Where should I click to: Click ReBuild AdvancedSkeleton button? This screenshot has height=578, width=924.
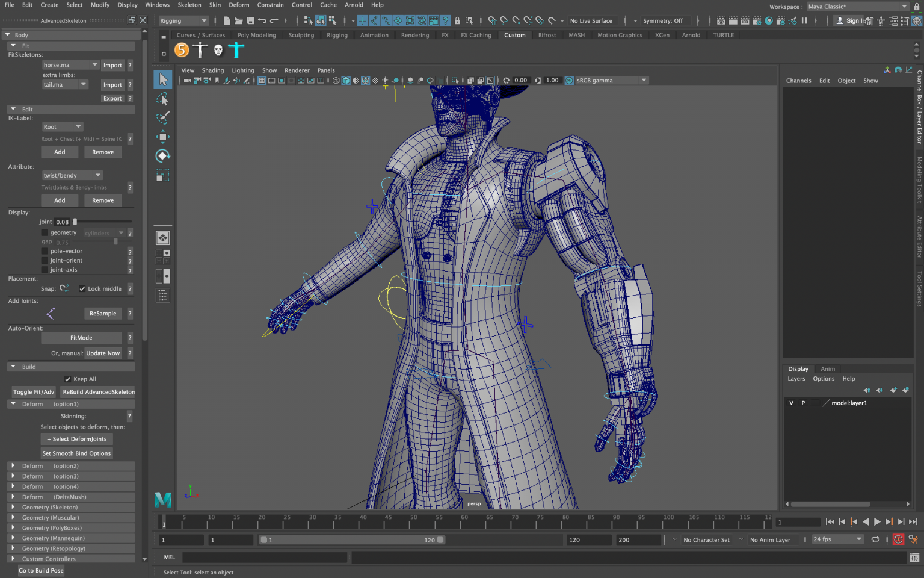click(x=99, y=391)
